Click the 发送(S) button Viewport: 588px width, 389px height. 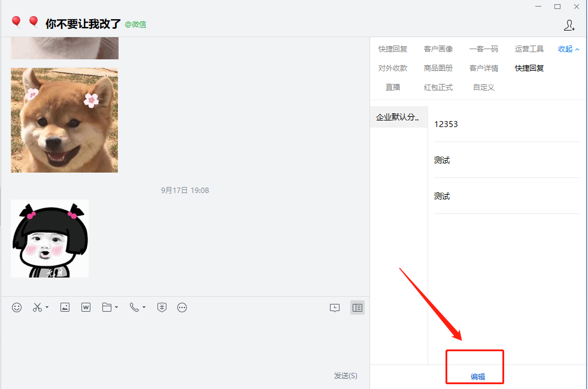coord(345,375)
